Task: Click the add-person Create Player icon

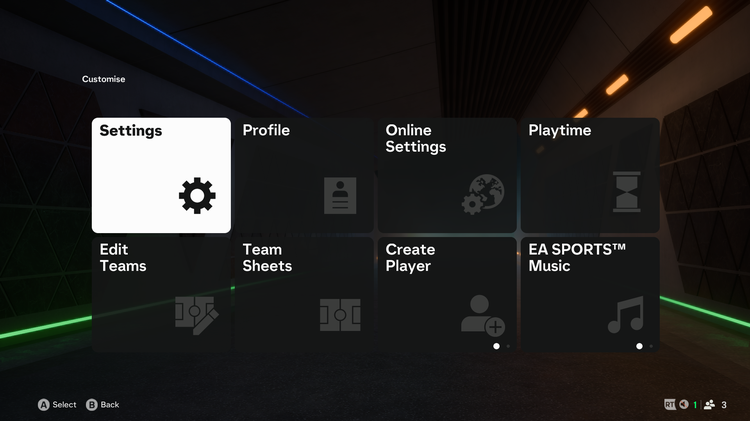Action: (483, 315)
